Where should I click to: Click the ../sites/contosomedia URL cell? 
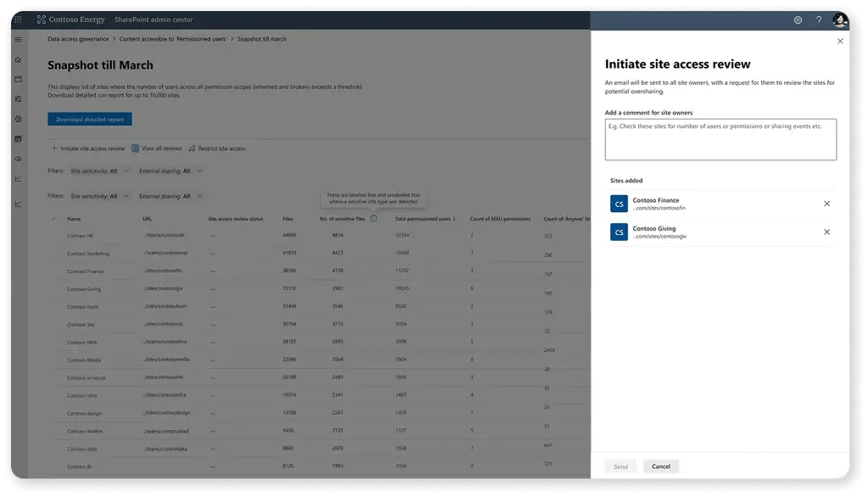[x=165, y=360]
